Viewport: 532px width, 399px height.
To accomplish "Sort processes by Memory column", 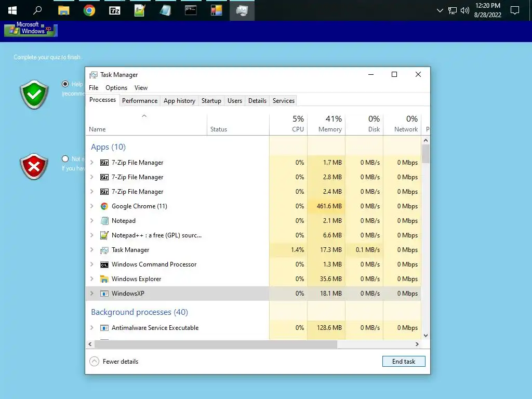I will [326, 124].
